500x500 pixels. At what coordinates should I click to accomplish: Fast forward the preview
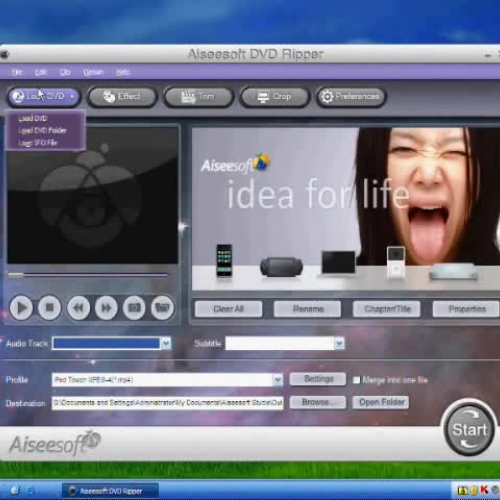106,307
